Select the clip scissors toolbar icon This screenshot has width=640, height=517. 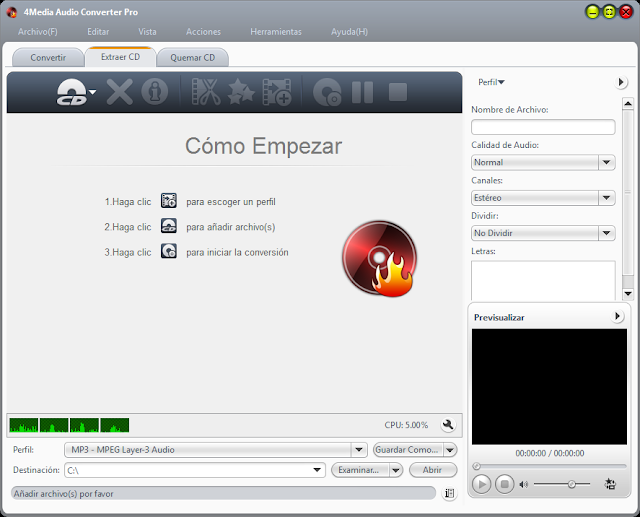[x=206, y=92]
